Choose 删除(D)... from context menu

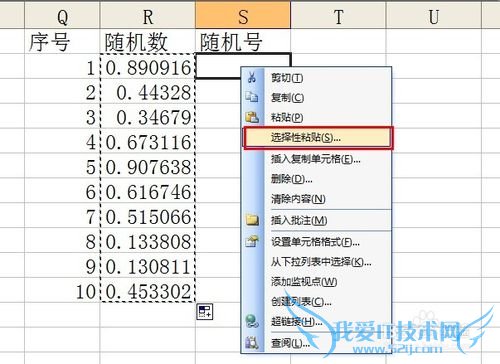click(x=317, y=179)
